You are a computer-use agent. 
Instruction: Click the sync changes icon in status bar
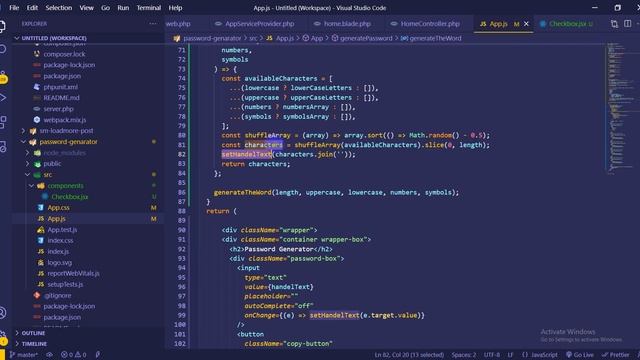pos(49,355)
